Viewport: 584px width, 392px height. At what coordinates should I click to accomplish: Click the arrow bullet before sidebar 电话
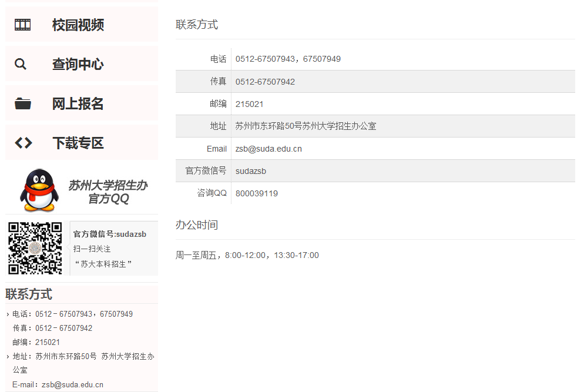click(8, 314)
